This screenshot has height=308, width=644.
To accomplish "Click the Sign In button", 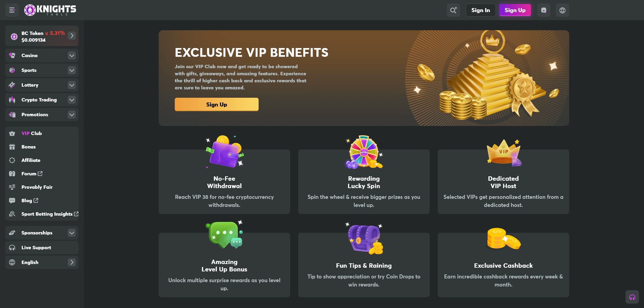I will pyautogui.click(x=480, y=10).
